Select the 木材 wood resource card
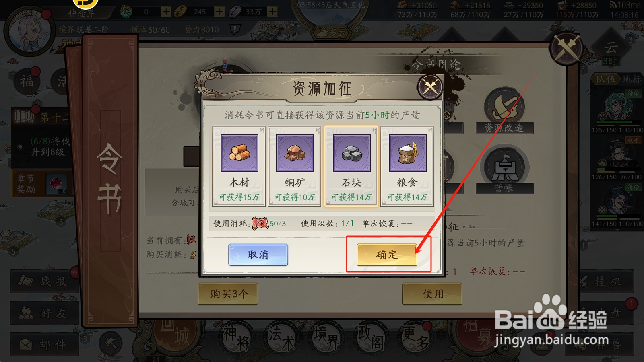This screenshot has height=362, width=644. click(x=239, y=167)
